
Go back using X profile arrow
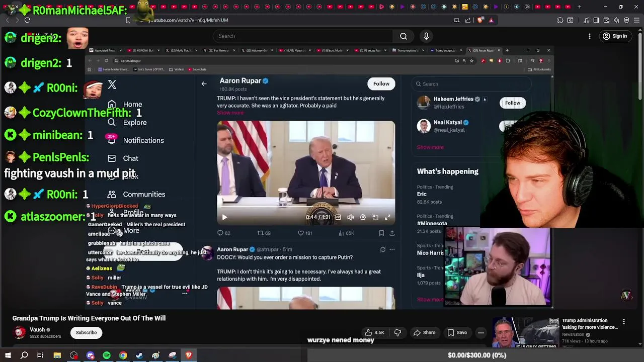[204, 84]
